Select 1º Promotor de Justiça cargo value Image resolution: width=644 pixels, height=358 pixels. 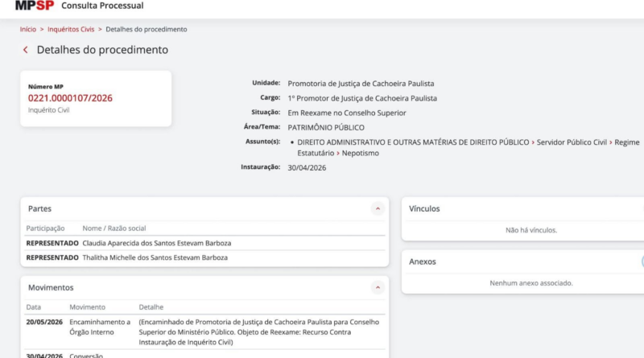tap(362, 98)
